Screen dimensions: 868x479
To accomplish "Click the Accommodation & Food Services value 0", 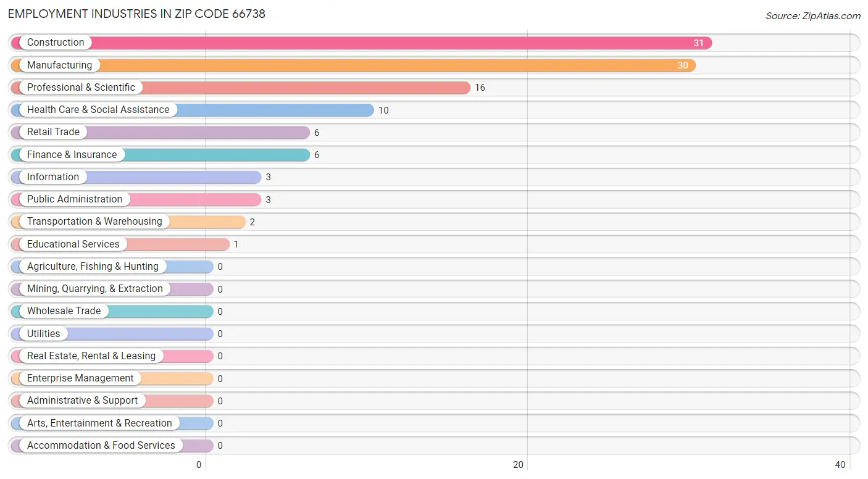I will point(220,446).
